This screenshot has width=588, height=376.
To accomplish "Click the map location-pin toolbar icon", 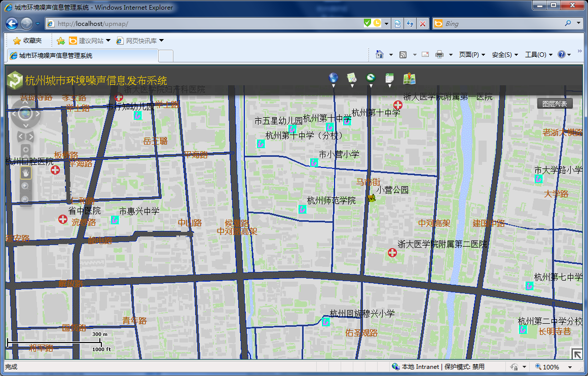I will (x=410, y=79).
